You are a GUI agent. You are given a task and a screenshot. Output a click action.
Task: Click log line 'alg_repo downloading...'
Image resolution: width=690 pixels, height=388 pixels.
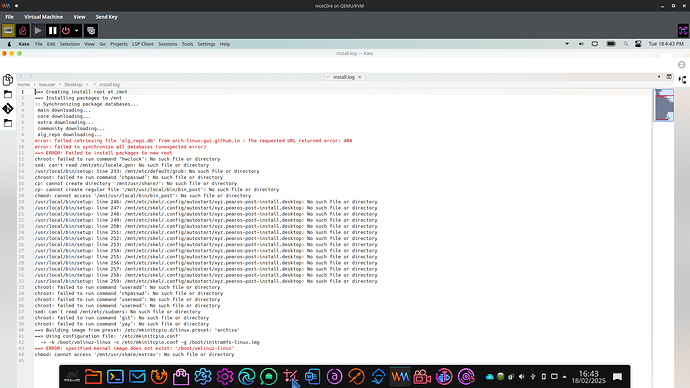click(x=70, y=135)
